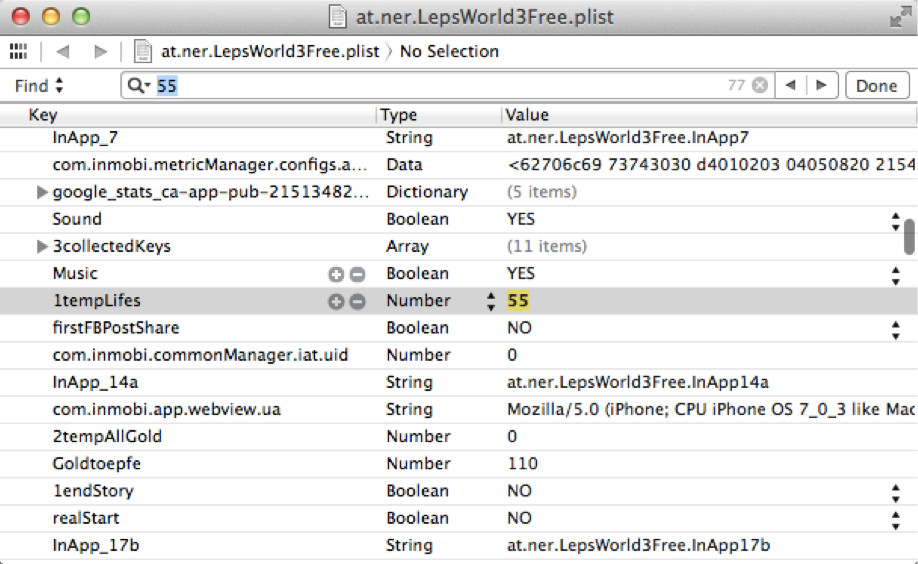918x564 pixels.
Task: Click the search magnifier icon
Action: point(138,86)
